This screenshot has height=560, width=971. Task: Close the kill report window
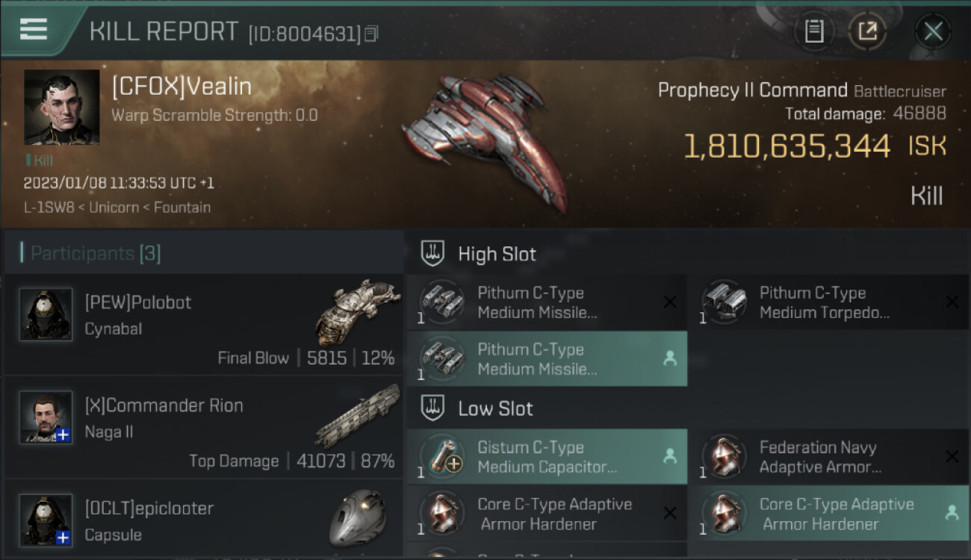[933, 31]
